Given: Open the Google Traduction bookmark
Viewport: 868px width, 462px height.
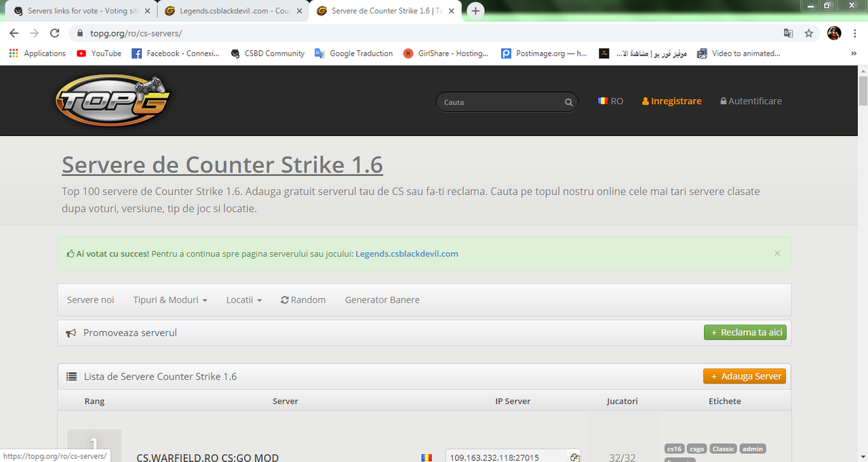Looking at the screenshot, I should [354, 54].
